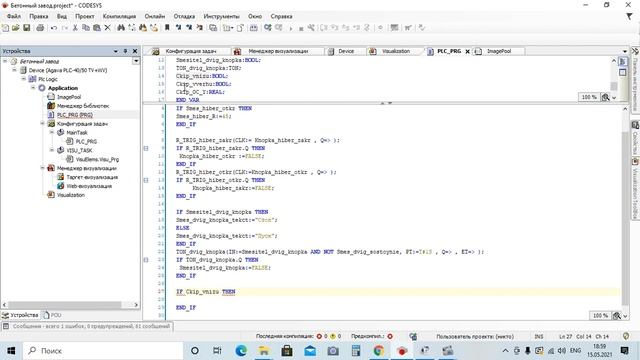Switch to the Менеджер визуализации editor tab
The width and height of the screenshot is (640, 360).
tap(278, 51)
